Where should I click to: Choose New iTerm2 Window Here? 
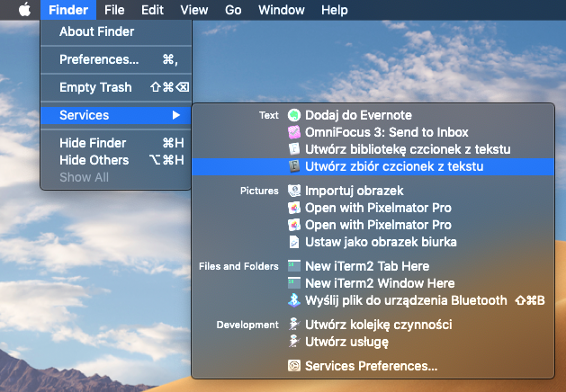coord(373,283)
